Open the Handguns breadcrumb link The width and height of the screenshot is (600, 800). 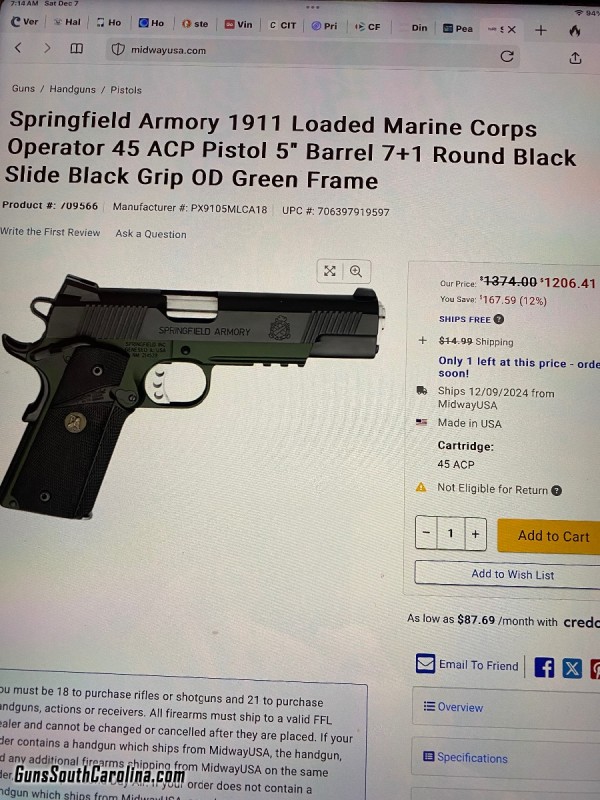tap(72, 89)
